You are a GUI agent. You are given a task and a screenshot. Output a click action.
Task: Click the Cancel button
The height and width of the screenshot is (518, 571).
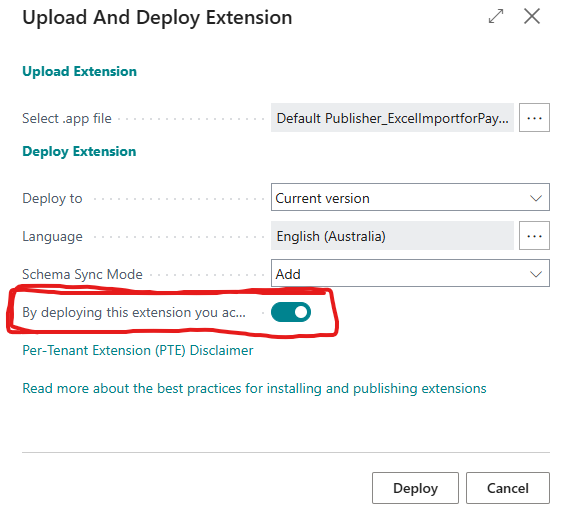pyautogui.click(x=508, y=488)
